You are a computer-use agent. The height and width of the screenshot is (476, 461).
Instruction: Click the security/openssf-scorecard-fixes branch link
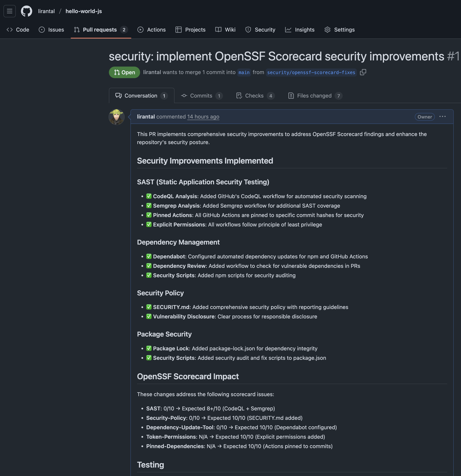(x=311, y=72)
